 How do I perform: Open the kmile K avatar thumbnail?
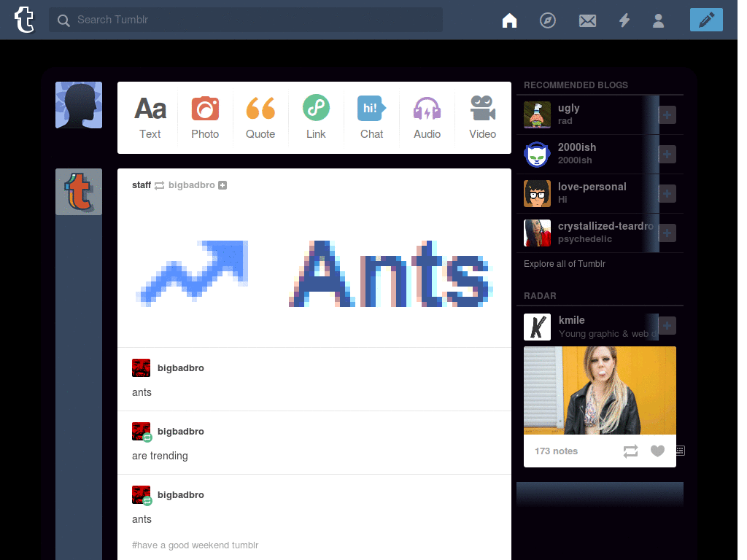click(x=537, y=327)
